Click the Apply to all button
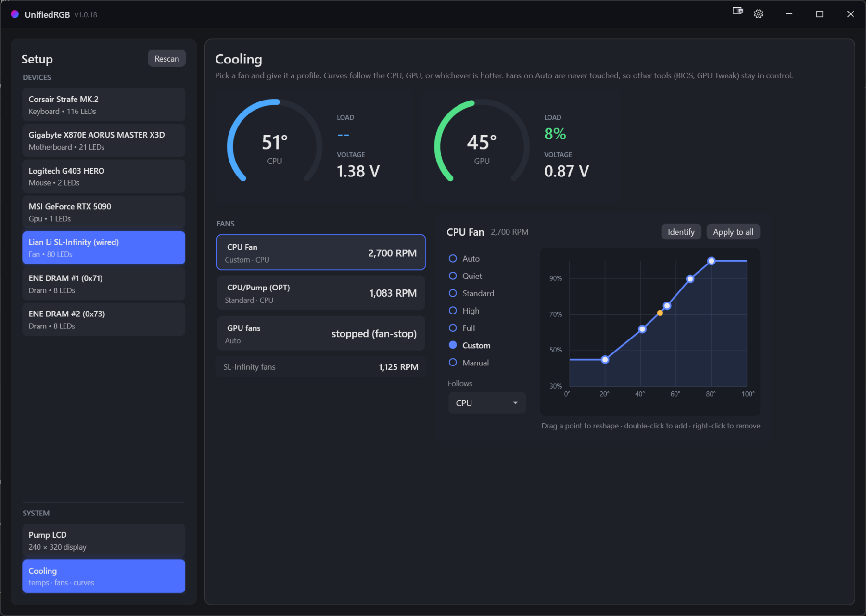This screenshot has height=616, width=866. coord(733,232)
